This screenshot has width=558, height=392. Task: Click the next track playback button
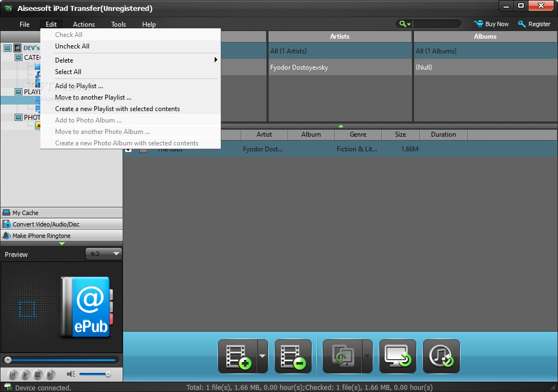click(51, 375)
